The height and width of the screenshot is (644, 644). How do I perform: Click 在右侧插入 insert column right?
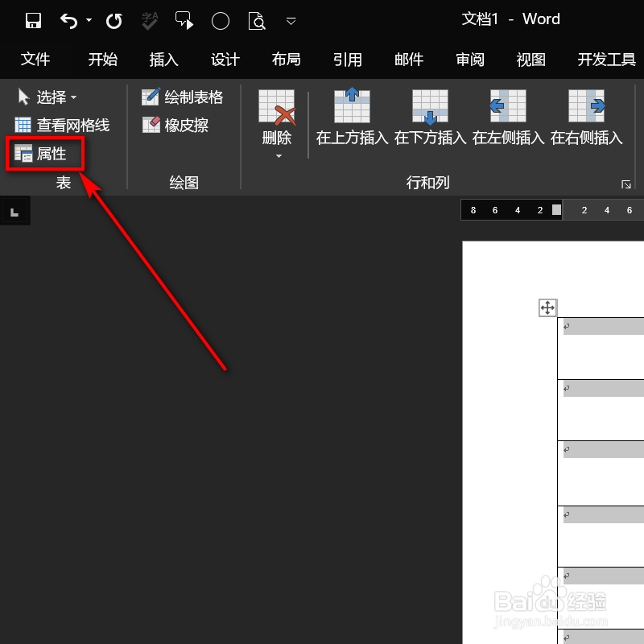tap(586, 118)
